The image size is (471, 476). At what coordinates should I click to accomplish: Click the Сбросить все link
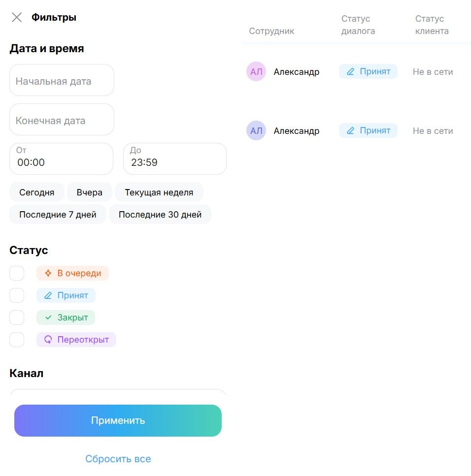[118, 459]
